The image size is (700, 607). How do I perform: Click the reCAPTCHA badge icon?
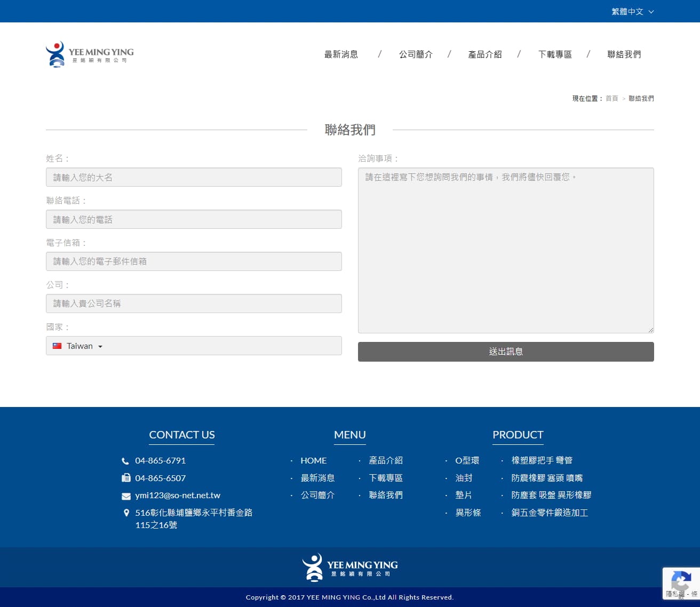click(681, 580)
